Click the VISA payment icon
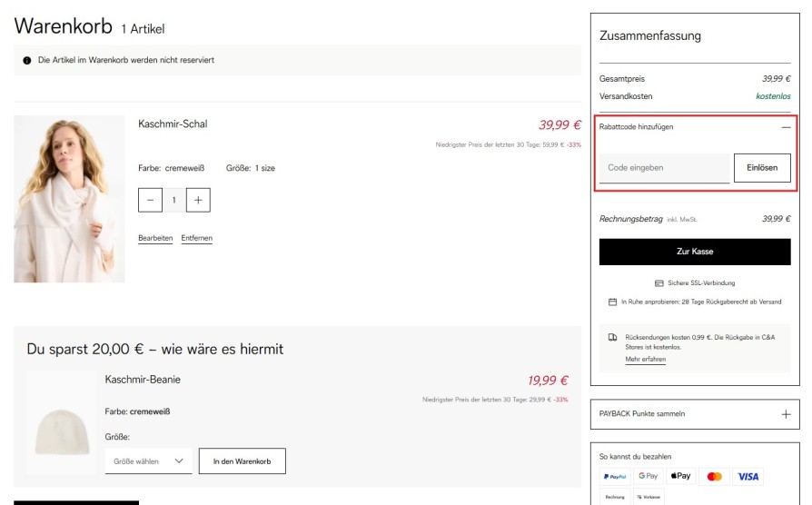The height and width of the screenshot is (505, 812). tap(748, 476)
